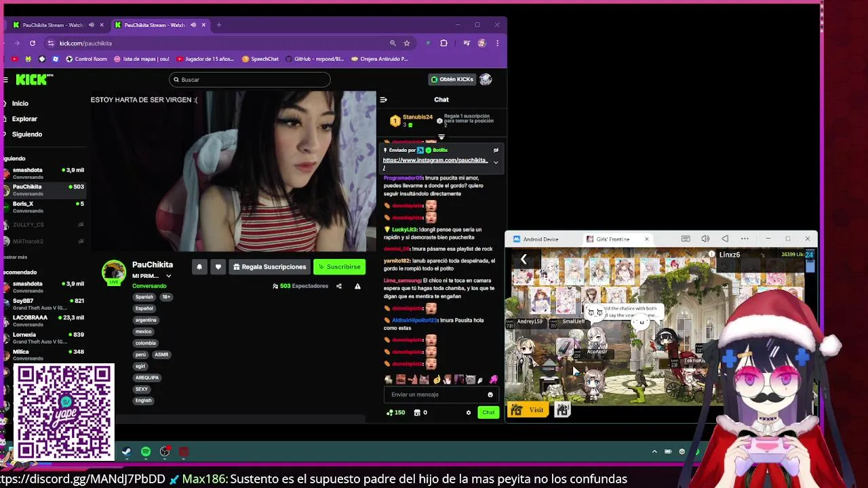Viewport: 868px width, 488px height.
Task: Click the Regala Suscripciones button
Action: tap(269, 267)
